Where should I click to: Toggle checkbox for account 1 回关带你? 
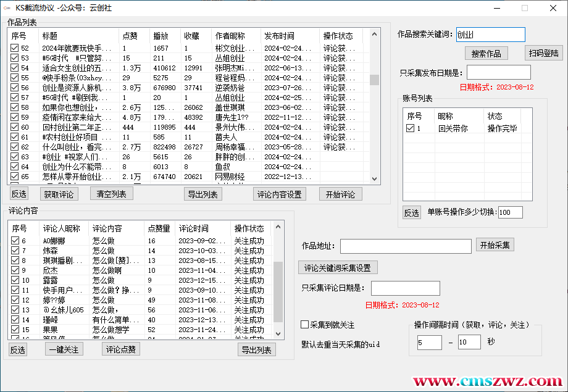(x=410, y=128)
